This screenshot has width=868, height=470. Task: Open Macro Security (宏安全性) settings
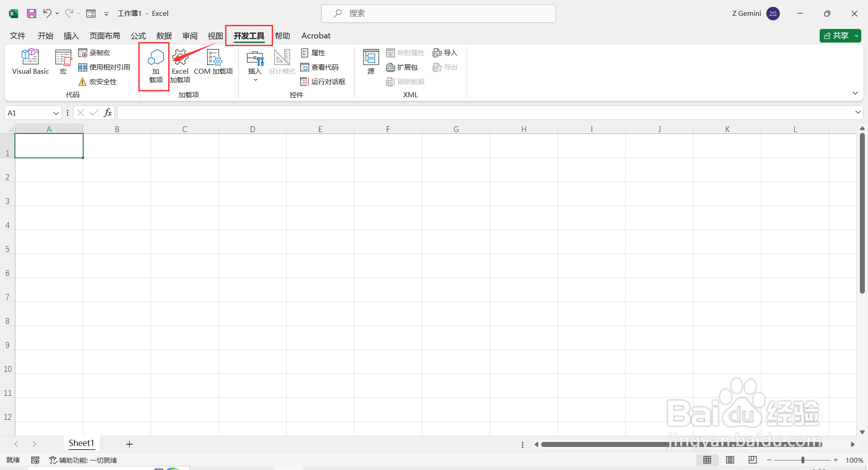coord(97,82)
